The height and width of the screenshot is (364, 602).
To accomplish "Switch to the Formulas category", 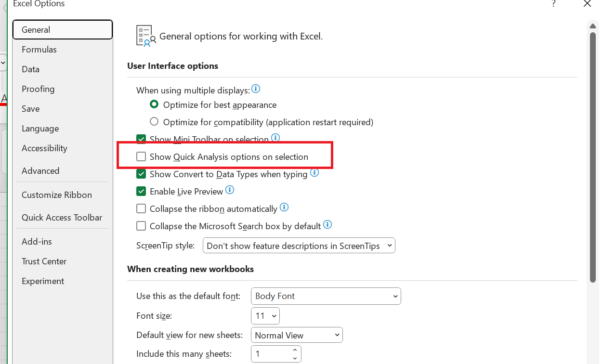I will (39, 49).
